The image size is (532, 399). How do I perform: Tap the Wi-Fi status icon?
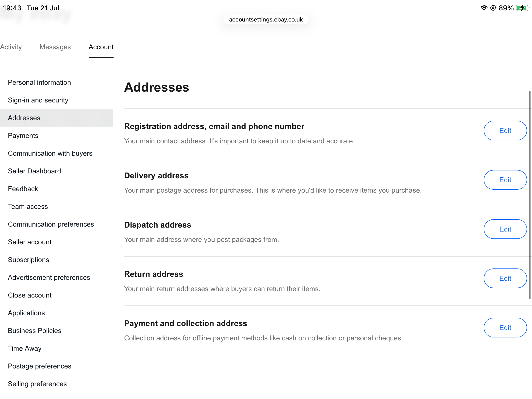click(484, 8)
